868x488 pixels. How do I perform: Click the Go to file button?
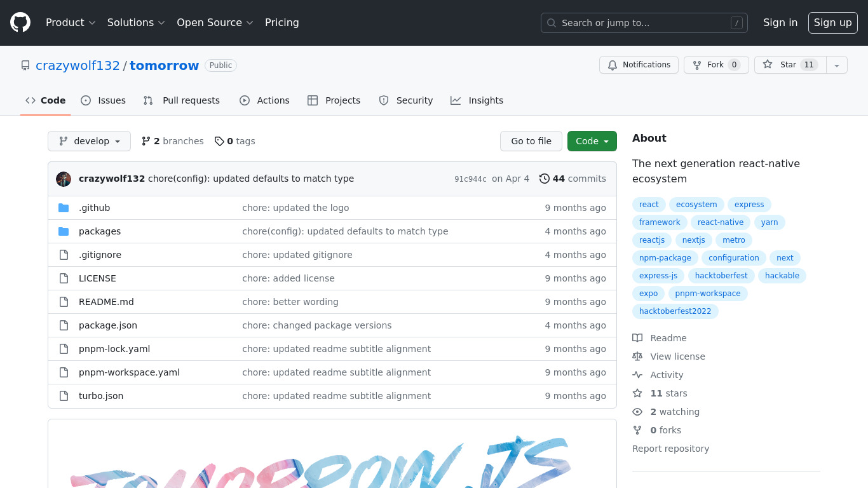point(531,141)
